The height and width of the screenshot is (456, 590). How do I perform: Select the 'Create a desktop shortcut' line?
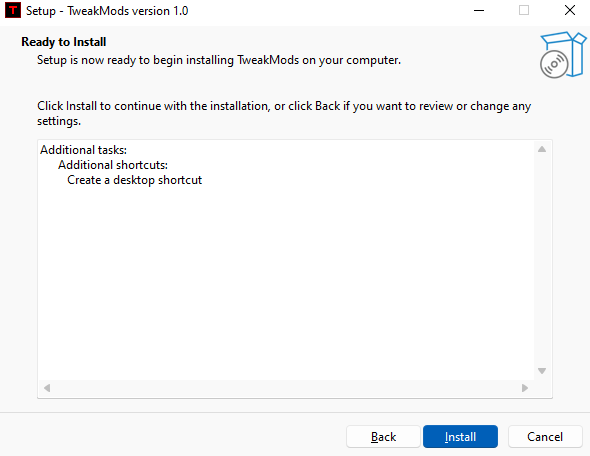pyautogui.click(x=134, y=180)
